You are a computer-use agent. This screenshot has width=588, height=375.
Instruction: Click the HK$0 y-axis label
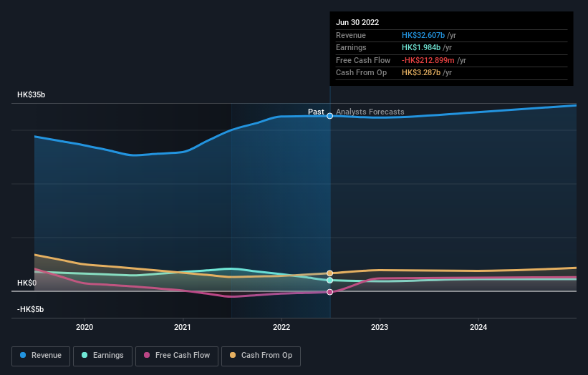tap(27, 283)
